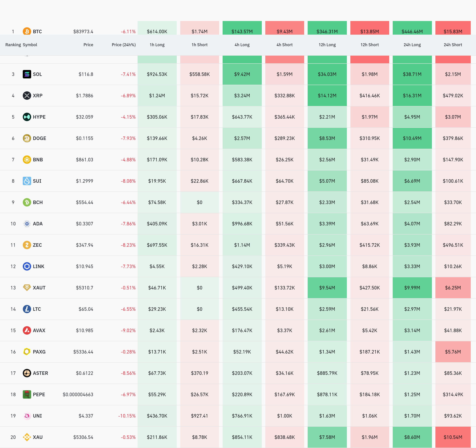Click the SUI droplet icon
The height and width of the screenshot is (448, 476).
27,181
